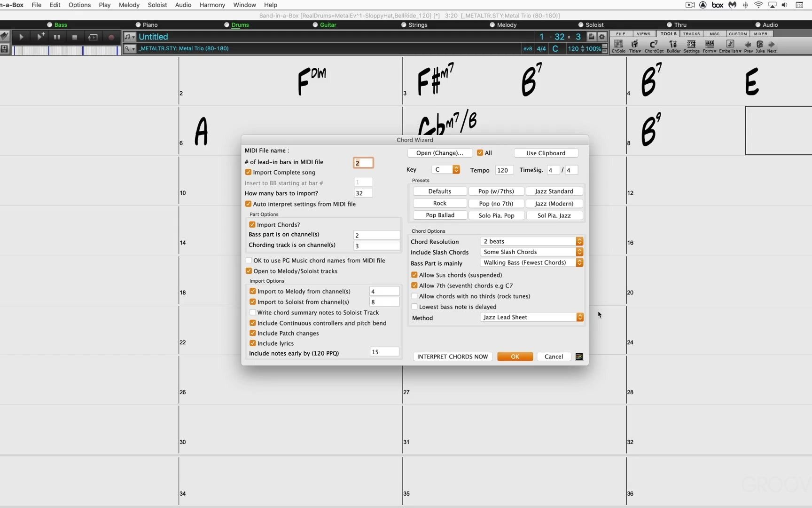The image size is (812, 508).
Task: Toggle Allow Sus chords checkbox
Action: [x=414, y=275]
